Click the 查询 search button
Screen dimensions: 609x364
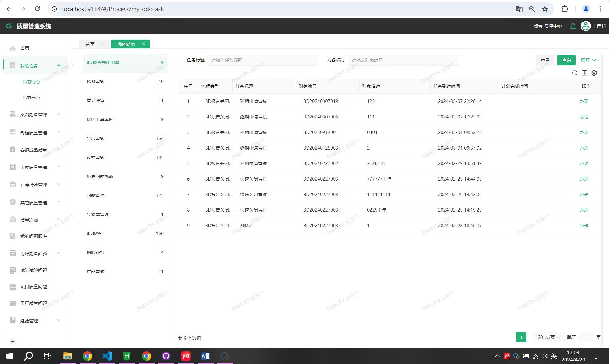coord(566,60)
